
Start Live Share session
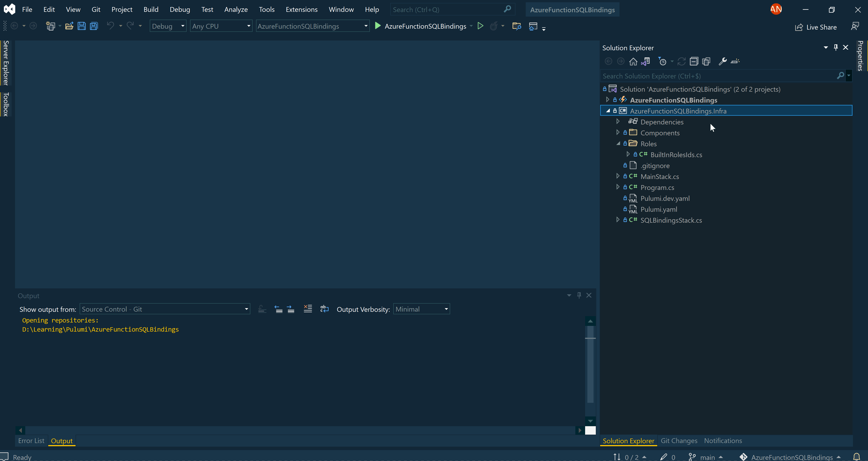[816, 27]
